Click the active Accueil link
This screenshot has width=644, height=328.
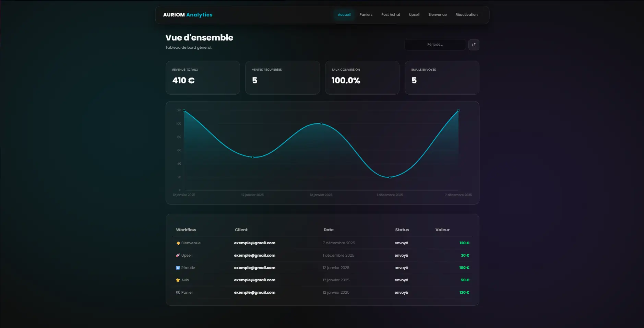click(344, 14)
